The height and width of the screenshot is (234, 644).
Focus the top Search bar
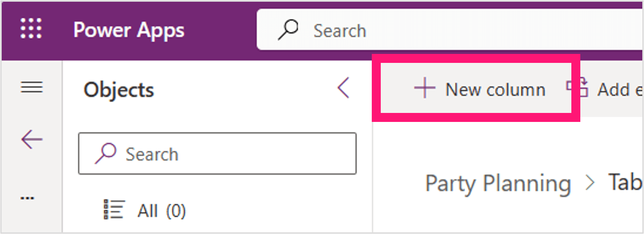pos(450,30)
